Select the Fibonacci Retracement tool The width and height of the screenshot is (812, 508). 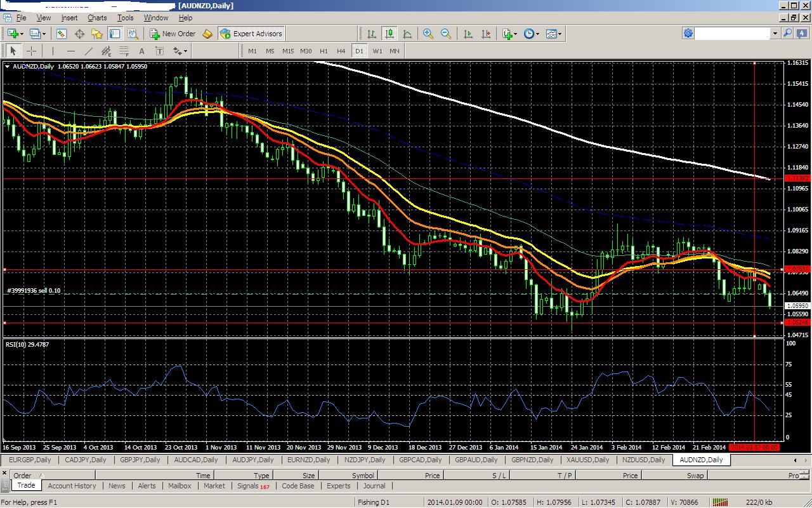[x=124, y=51]
